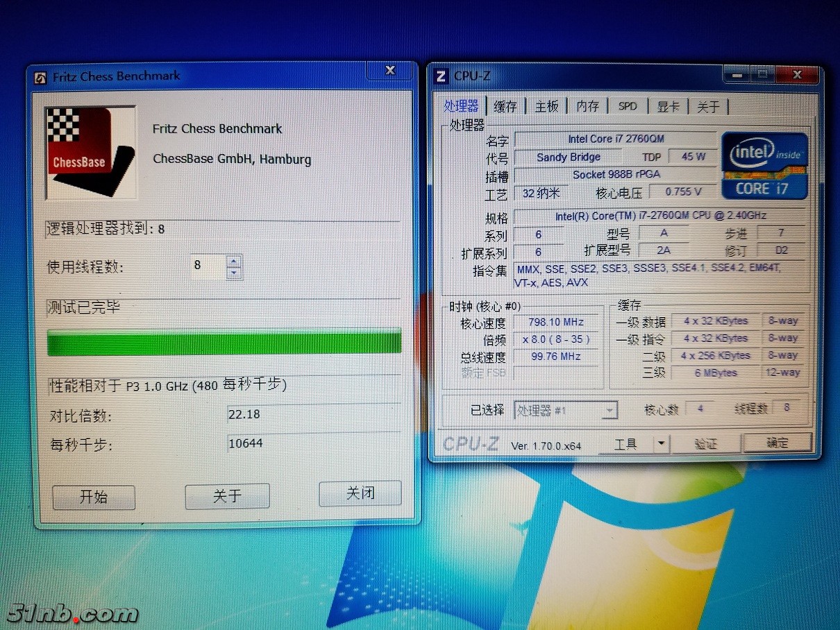Image resolution: width=840 pixels, height=630 pixels.
Task: Show the 显卡 tab
Action: [x=668, y=106]
